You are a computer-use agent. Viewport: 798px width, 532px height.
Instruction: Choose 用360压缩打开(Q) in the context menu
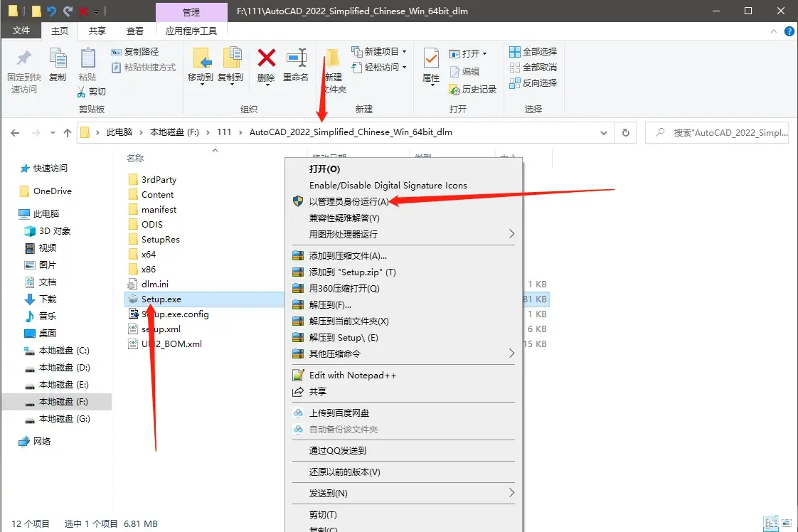tap(403, 288)
